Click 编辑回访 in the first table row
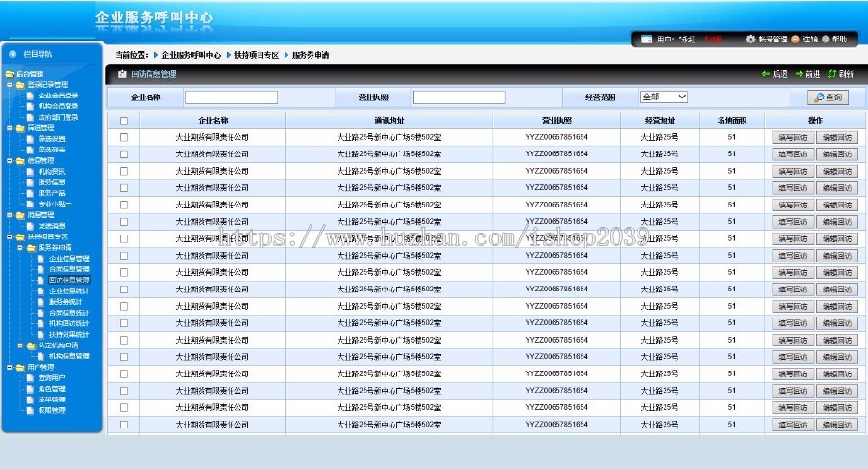 [837, 138]
